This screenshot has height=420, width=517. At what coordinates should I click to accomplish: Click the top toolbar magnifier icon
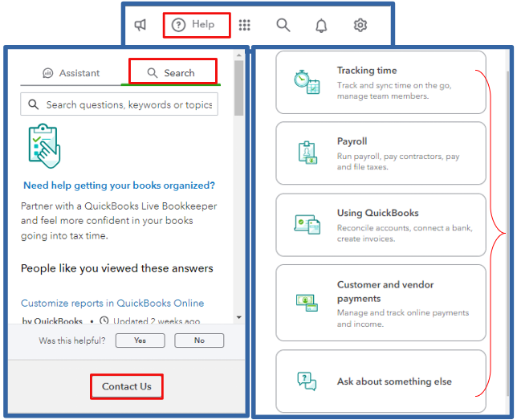click(x=283, y=25)
